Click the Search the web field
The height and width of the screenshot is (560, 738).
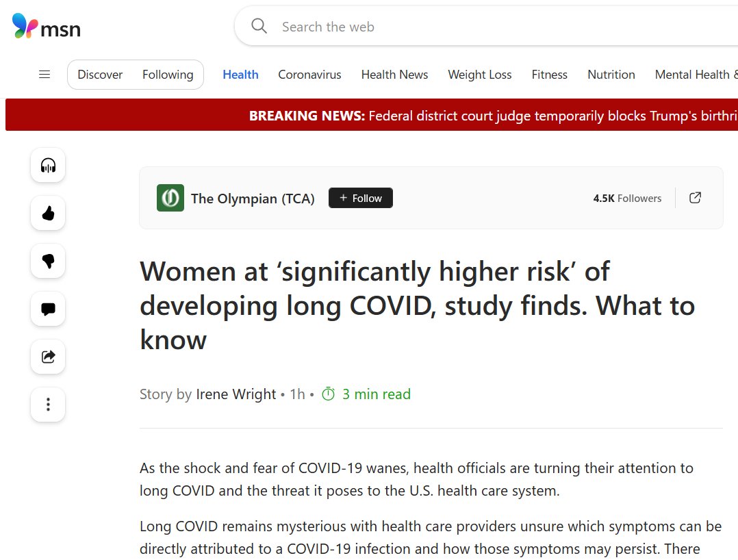[x=479, y=27]
